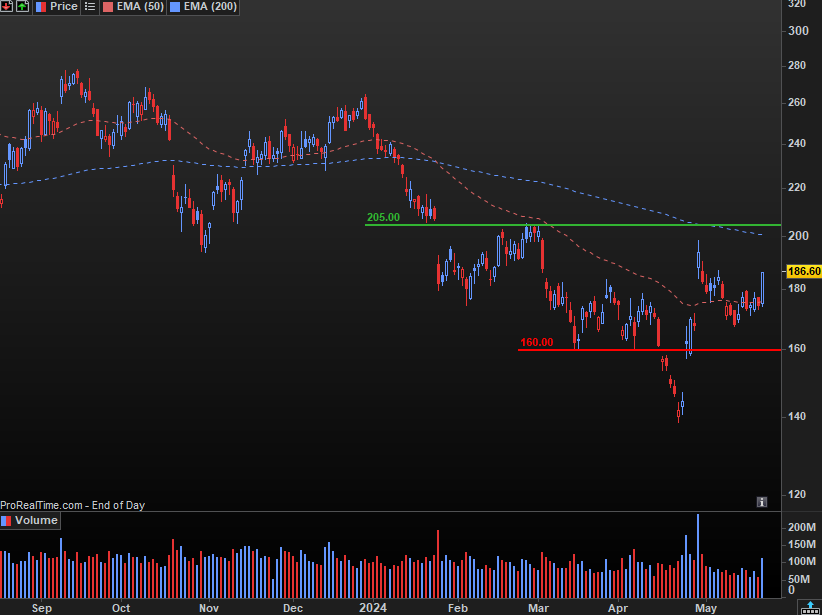This screenshot has height=615, width=822.
Task: Click the green up-arrow chart icon
Action: pyautogui.click(x=22, y=6)
